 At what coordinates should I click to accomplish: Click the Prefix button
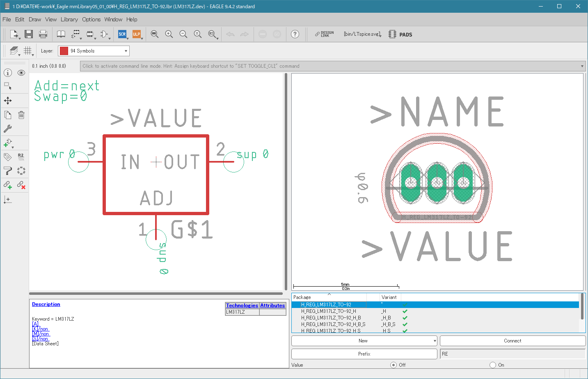click(364, 354)
